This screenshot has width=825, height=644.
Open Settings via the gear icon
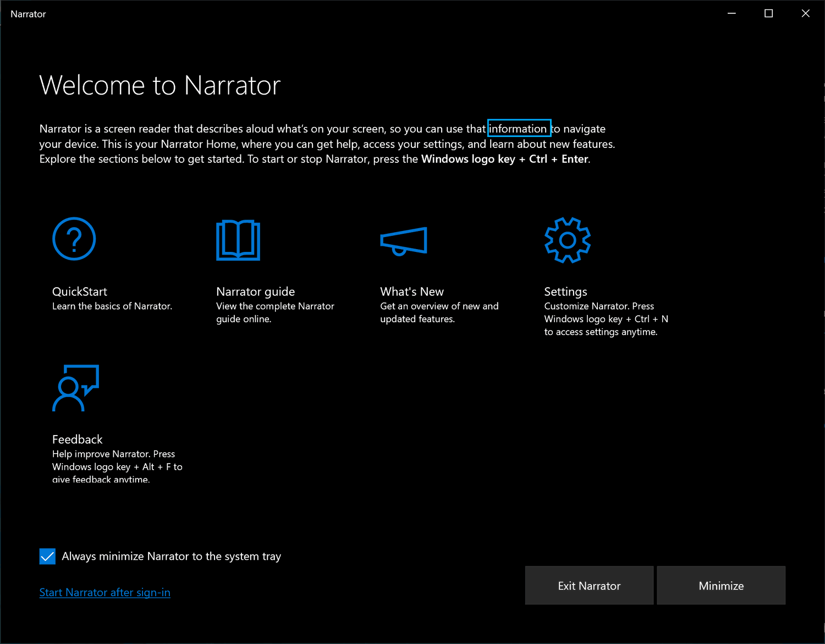[x=568, y=240]
